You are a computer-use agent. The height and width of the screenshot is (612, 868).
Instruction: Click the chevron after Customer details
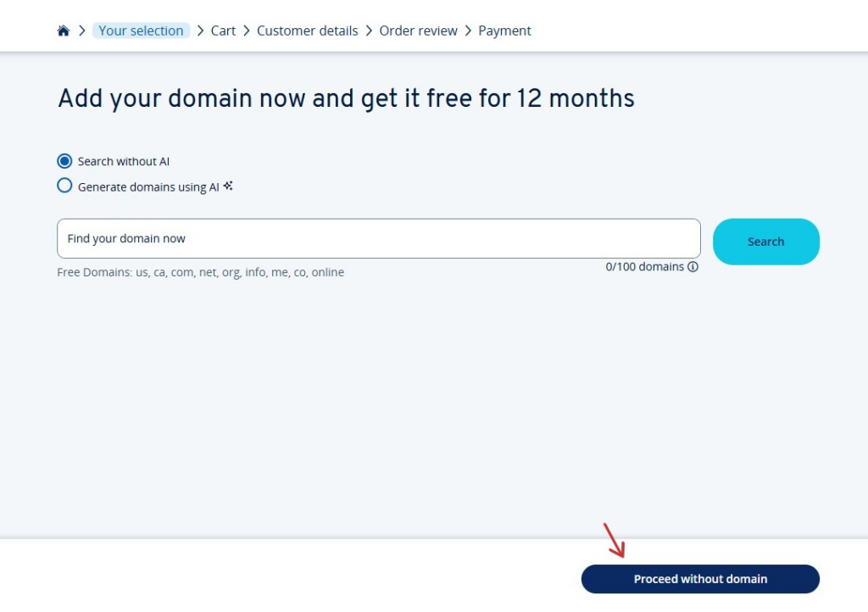click(x=368, y=31)
